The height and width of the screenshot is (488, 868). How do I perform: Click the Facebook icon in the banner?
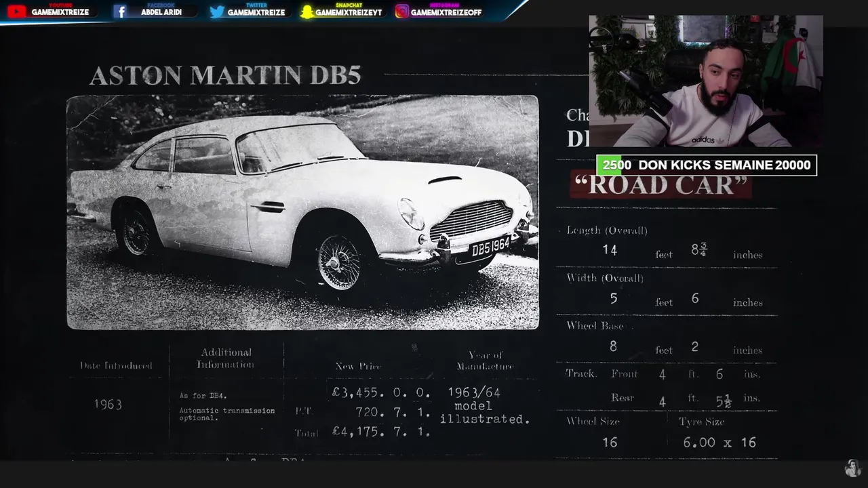[120, 12]
